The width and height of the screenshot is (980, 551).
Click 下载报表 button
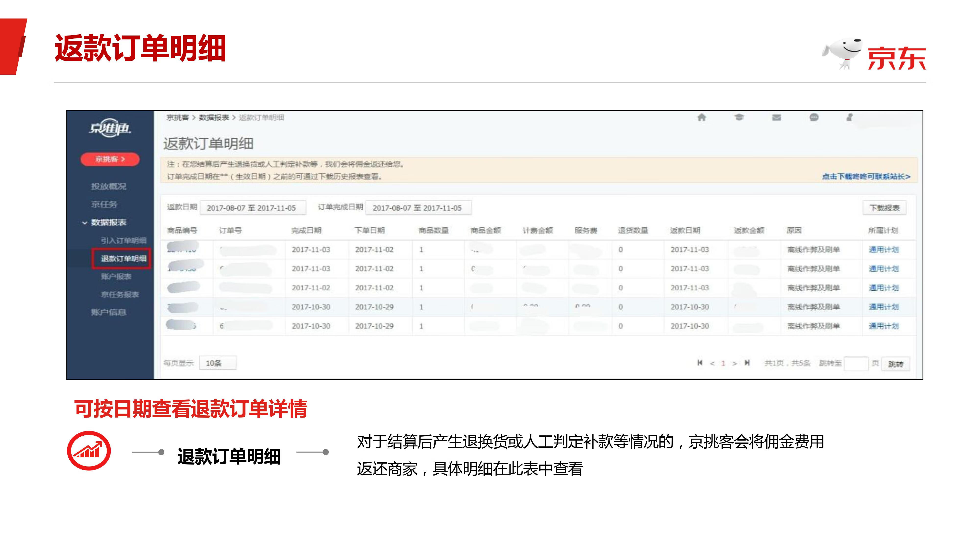coord(884,208)
